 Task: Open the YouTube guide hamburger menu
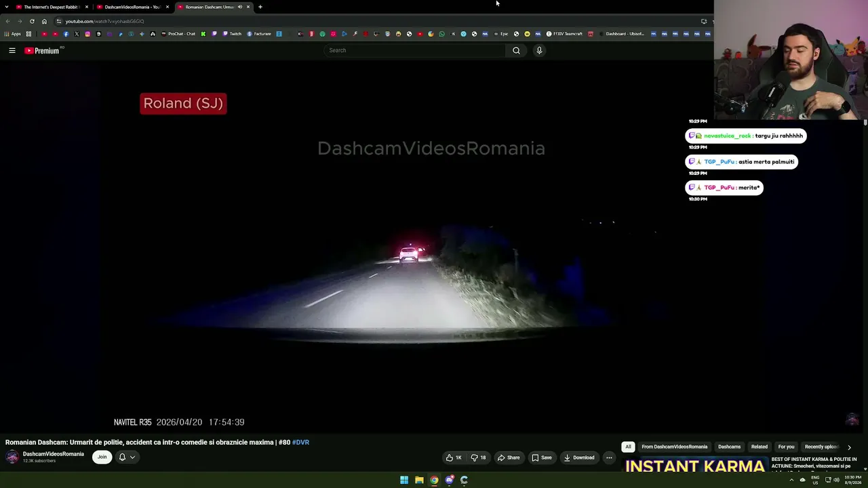point(12,50)
